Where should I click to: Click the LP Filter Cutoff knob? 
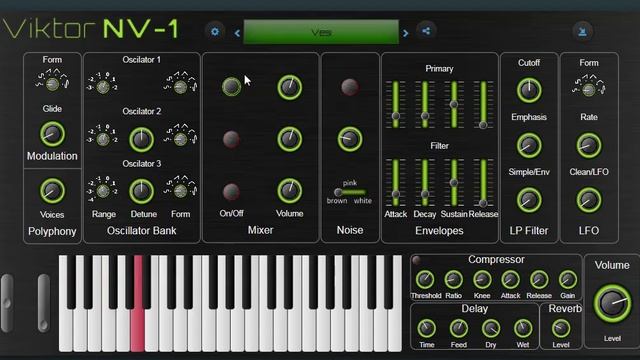(x=529, y=90)
